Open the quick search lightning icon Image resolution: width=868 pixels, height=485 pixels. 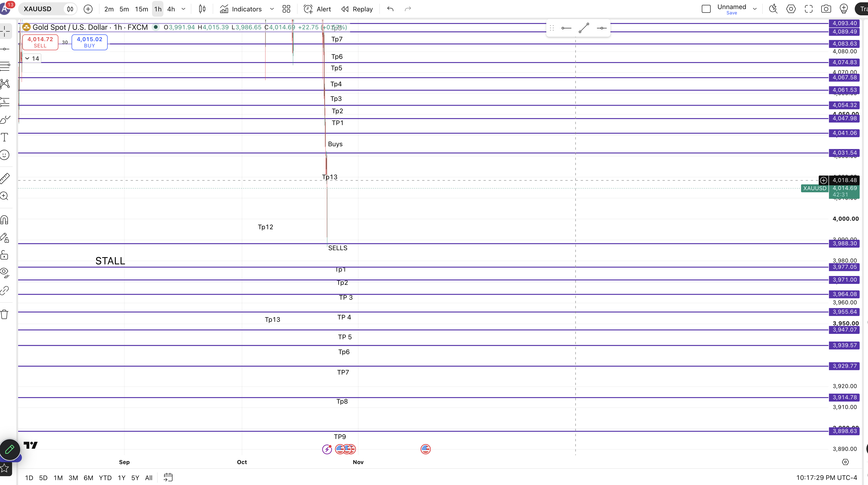click(x=773, y=9)
